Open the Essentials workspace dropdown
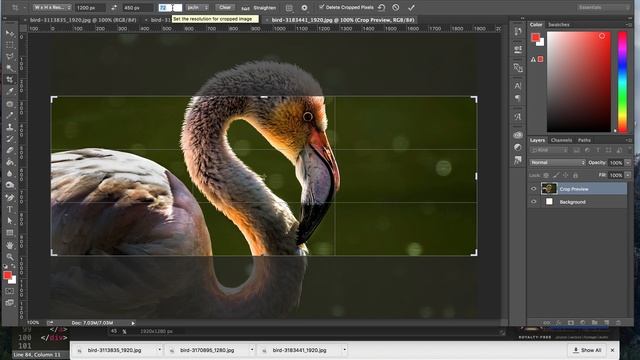The image size is (640, 360). point(603,7)
